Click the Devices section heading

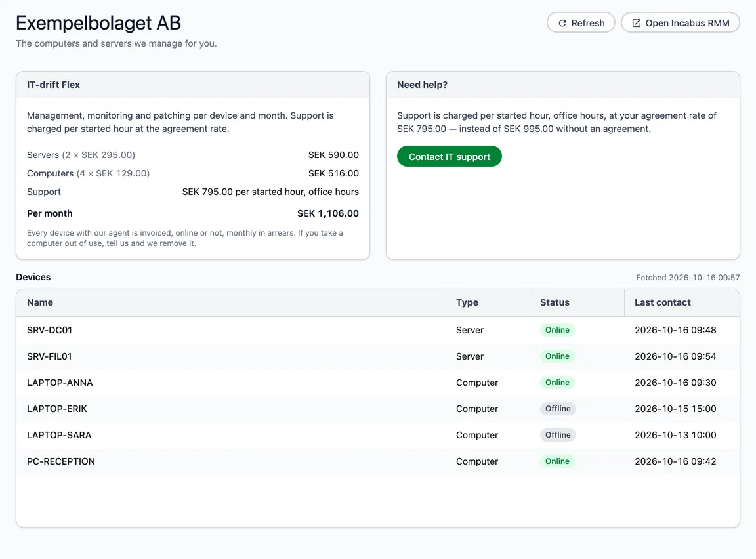tap(33, 277)
